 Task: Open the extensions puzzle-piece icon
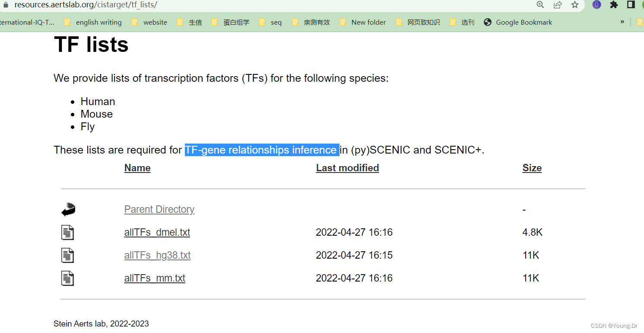pyautogui.click(x=614, y=5)
